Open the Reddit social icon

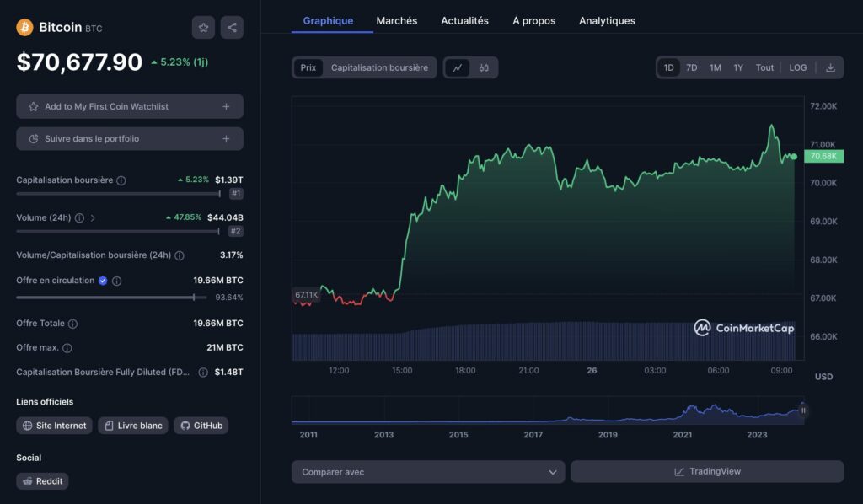coord(42,481)
